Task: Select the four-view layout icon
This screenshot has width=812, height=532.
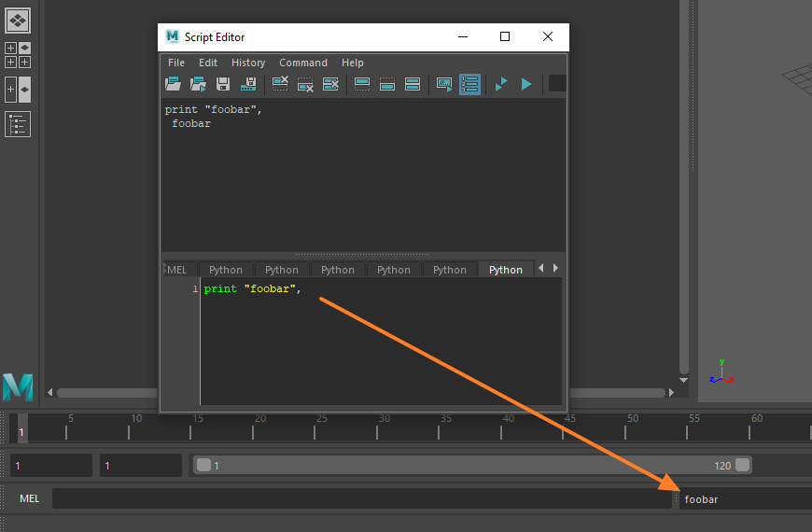Action: click(18, 54)
